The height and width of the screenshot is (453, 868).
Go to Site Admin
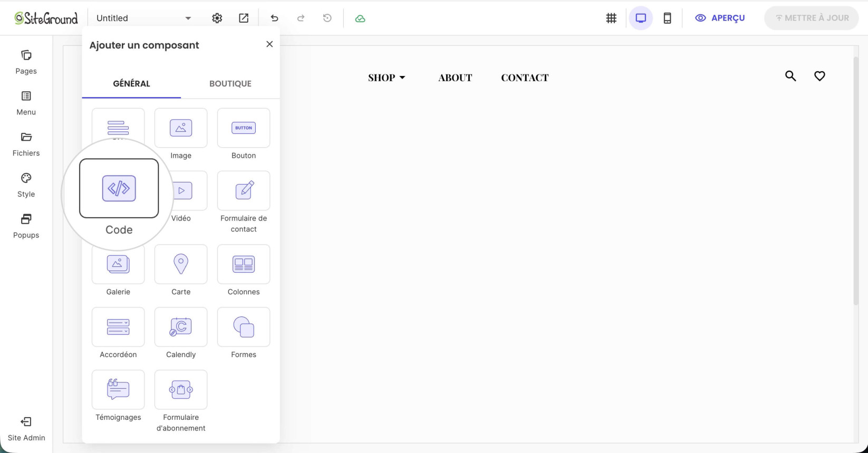click(x=26, y=429)
